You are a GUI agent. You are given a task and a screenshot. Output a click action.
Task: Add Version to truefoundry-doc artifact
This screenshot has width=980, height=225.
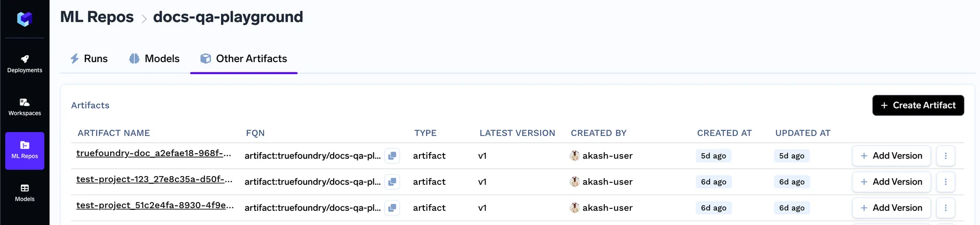pyautogui.click(x=891, y=156)
